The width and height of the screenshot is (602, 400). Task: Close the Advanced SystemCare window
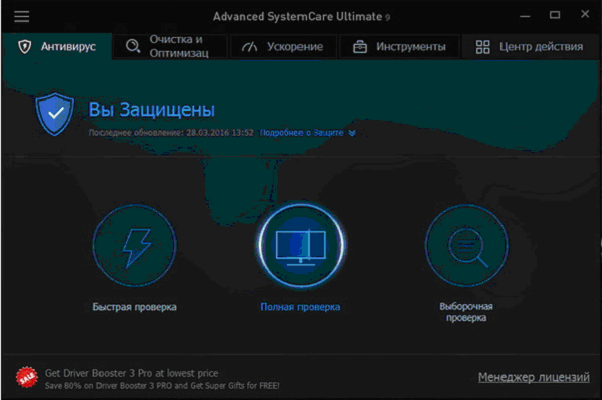tap(585, 14)
